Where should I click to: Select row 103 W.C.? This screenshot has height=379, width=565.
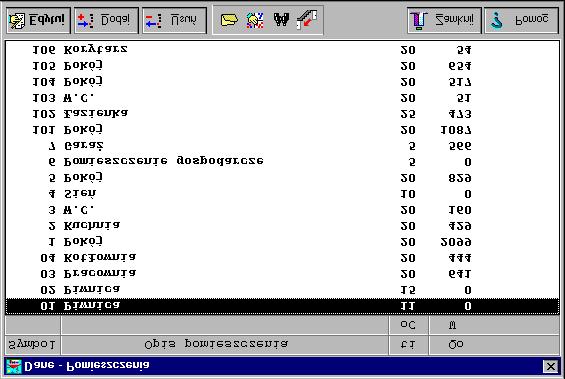coord(282,98)
